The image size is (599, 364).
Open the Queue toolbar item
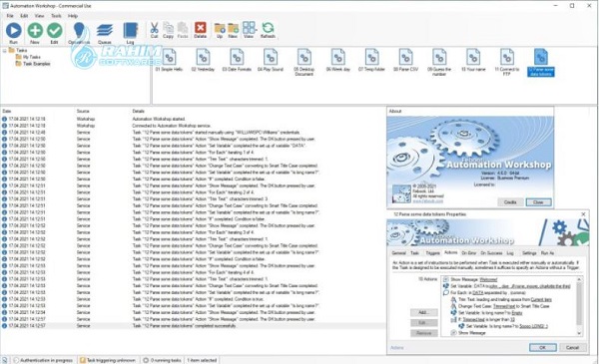click(x=104, y=33)
